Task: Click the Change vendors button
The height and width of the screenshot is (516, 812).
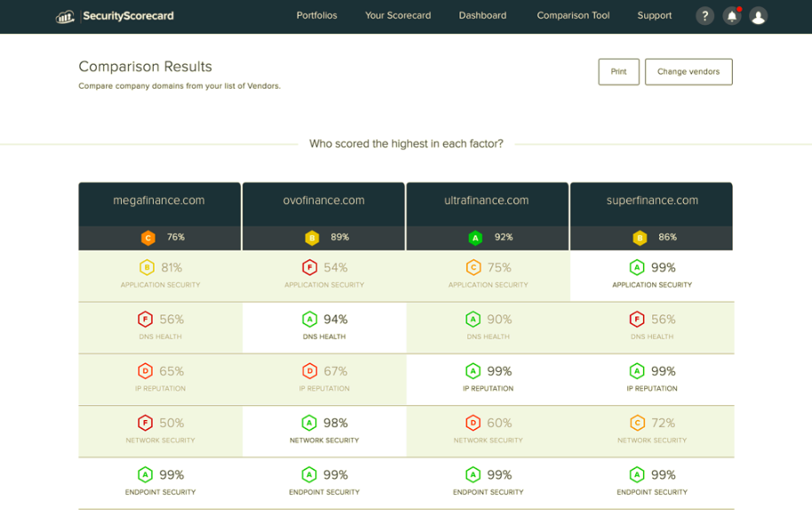Action: (689, 71)
